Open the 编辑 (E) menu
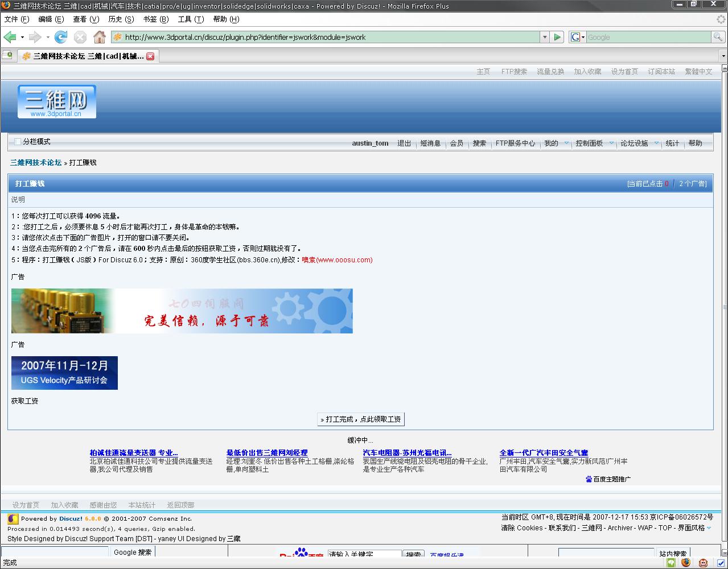 coord(51,19)
